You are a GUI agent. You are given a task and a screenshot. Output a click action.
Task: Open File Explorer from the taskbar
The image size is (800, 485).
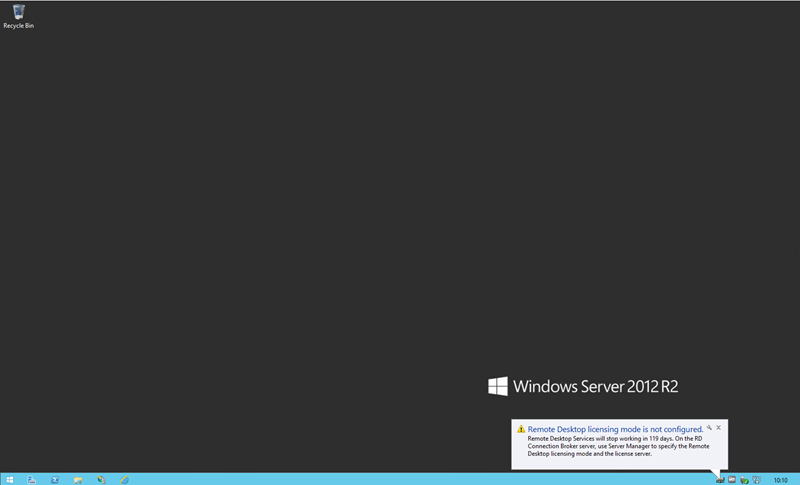tap(78, 479)
